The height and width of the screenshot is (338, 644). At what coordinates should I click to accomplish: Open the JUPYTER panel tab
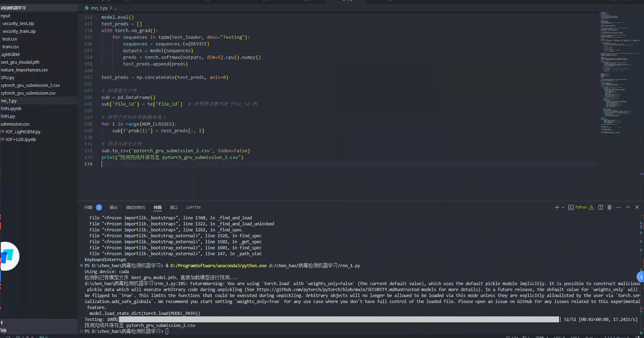[x=193, y=207]
